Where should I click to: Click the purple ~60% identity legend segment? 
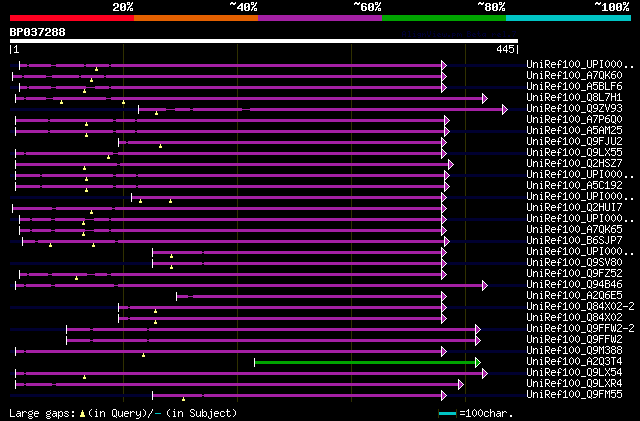320,18
